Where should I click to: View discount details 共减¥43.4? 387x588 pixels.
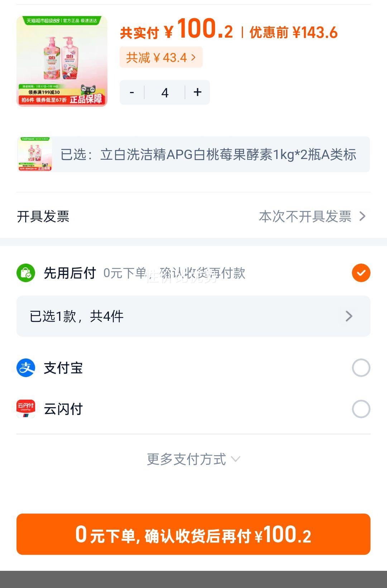[161, 57]
